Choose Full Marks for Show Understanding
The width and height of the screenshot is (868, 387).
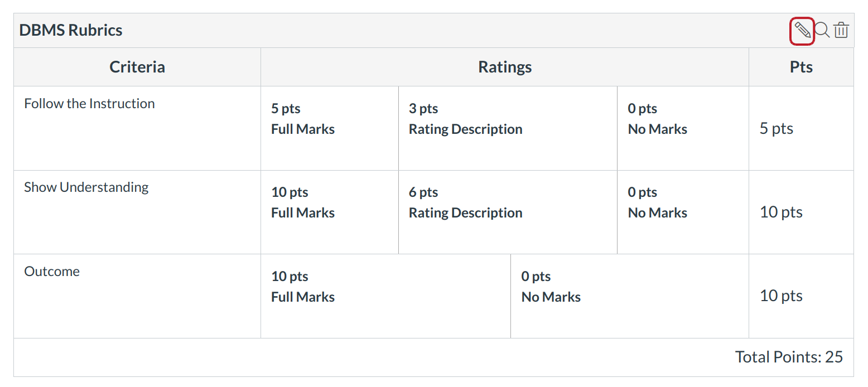(303, 202)
